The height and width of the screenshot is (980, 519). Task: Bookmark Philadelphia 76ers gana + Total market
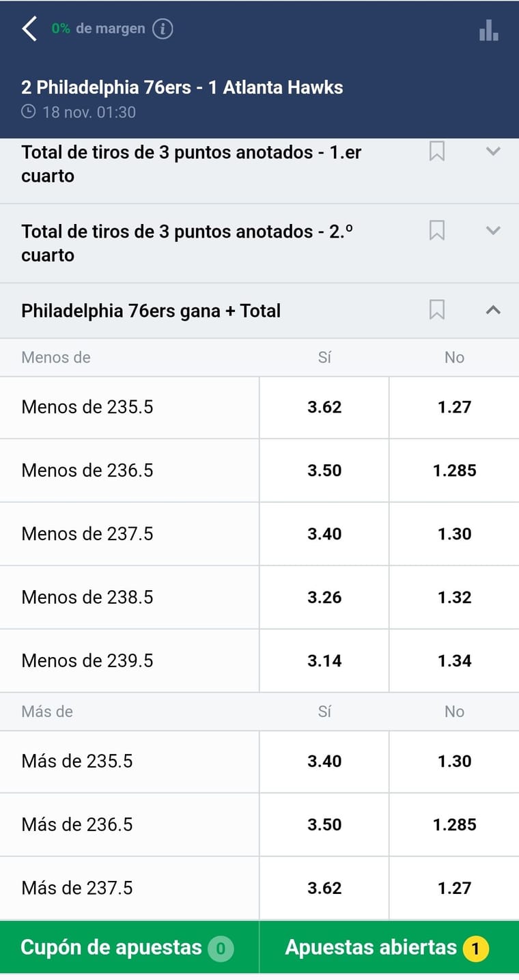(x=437, y=310)
